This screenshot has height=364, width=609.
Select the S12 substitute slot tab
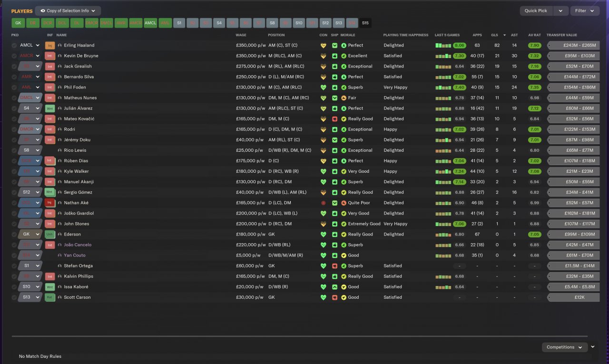[325, 23]
